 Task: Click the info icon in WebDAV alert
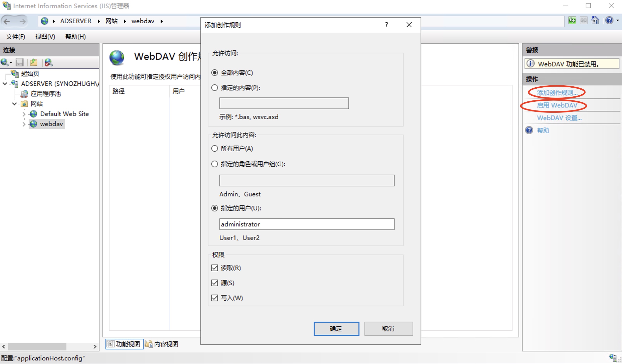click(530, 64)
